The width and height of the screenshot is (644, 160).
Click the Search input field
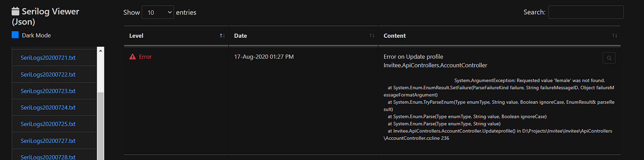click(x=586, y=12)
